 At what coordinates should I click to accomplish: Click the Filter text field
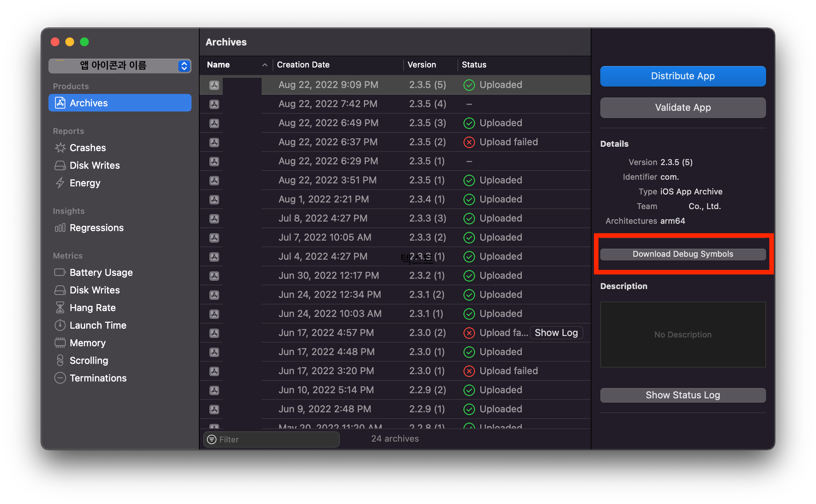point(275,439)
